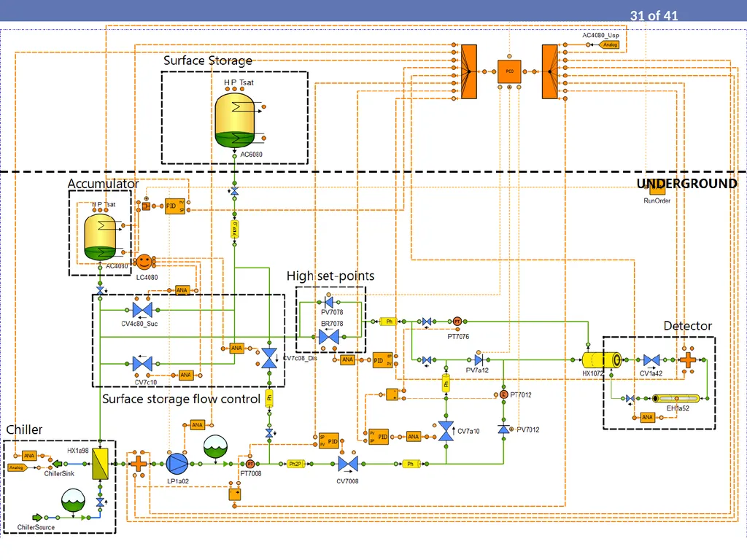Select the orange cross junction before LP1a02
Screen dimensions: 747x560
pyautogui.click(x=139, y=463)
